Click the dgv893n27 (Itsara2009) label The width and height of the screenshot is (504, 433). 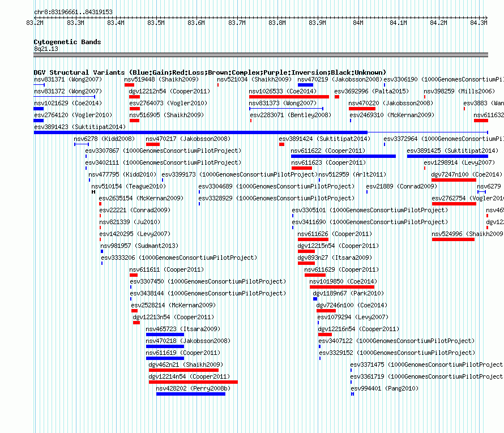pos(335,258)
